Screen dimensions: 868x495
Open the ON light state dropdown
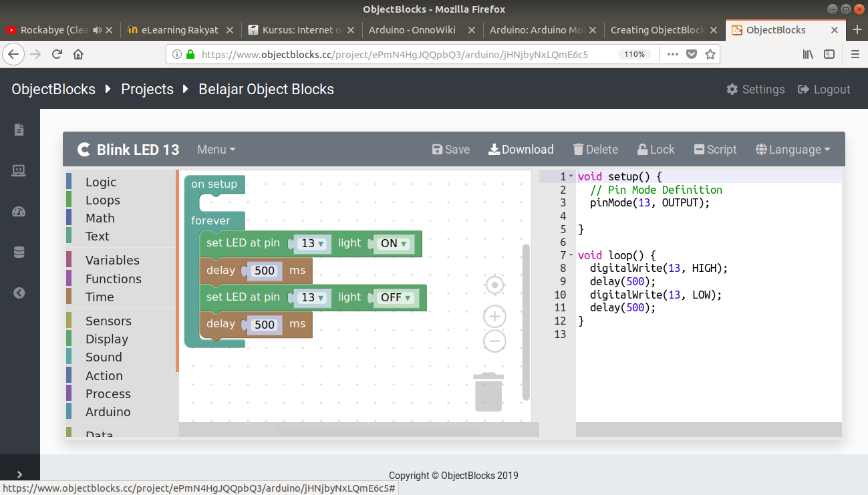[394, 244]
